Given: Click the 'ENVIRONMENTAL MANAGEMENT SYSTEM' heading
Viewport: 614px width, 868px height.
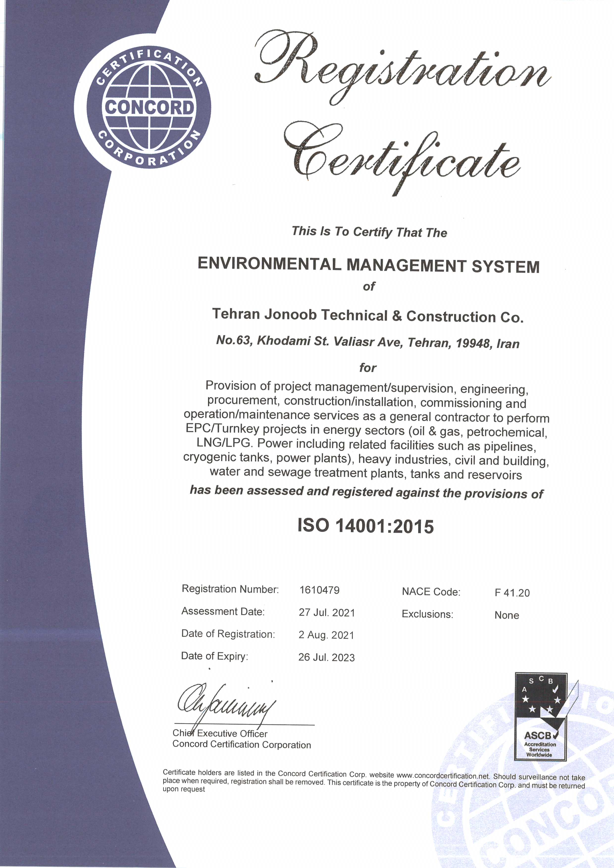Looking at the screenshot, I should [x=369, y=265].
